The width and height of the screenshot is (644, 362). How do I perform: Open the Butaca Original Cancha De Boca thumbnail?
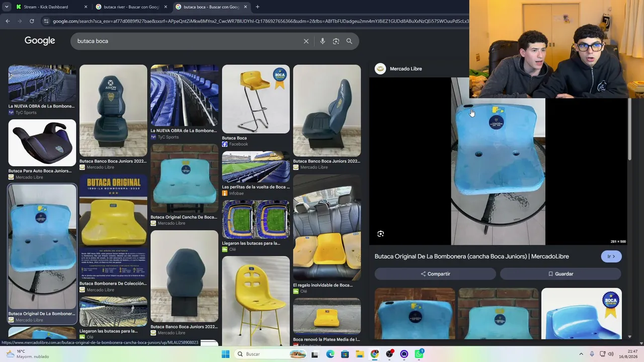(x=185, y=178)
